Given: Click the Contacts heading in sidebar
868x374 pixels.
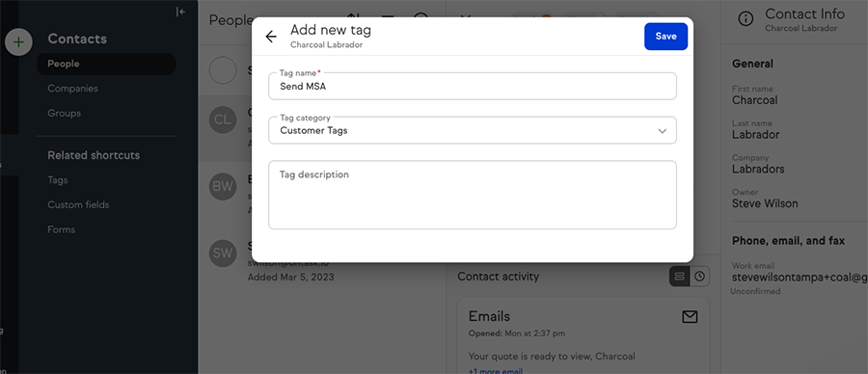Looking at the screenshot, I should click(x=77, y=39).
